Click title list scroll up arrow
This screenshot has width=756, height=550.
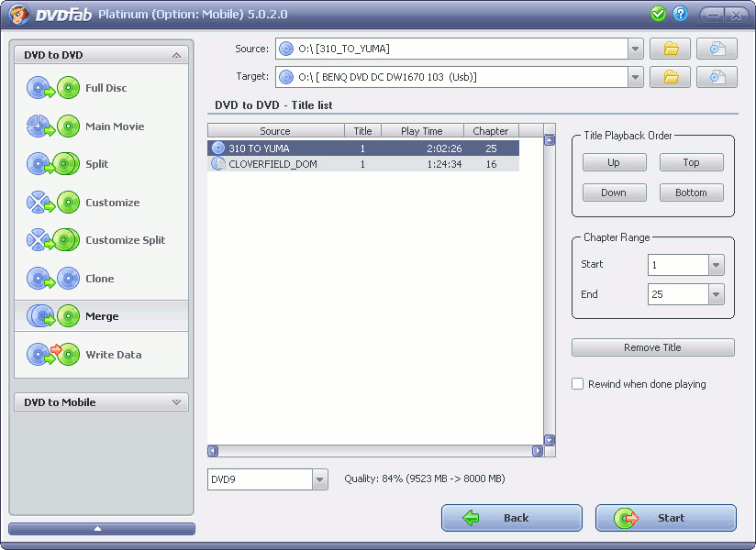[x=550, y=140]
